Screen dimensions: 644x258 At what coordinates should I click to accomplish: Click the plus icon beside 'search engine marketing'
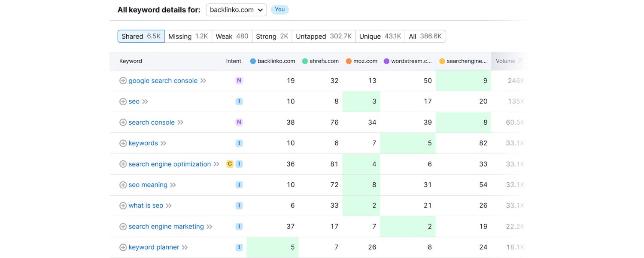[123, 226]
